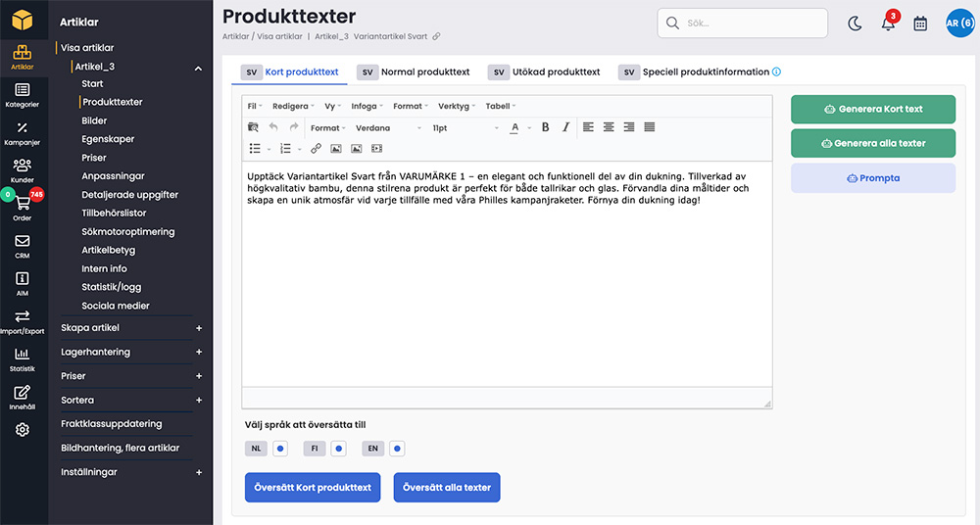This screenshot has width=980, height=525.
Task: Open Kampanjer in the left sidebar
Action: tap(22, 133)
